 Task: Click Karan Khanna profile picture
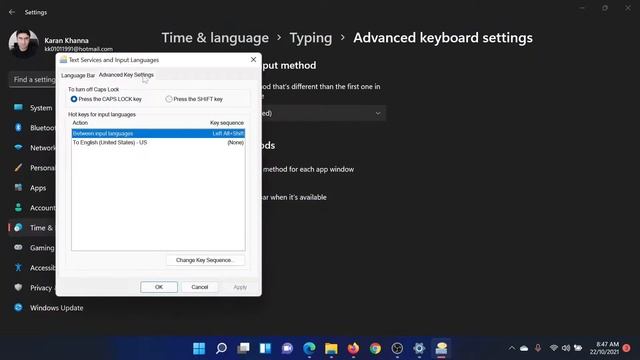[23, 43]
